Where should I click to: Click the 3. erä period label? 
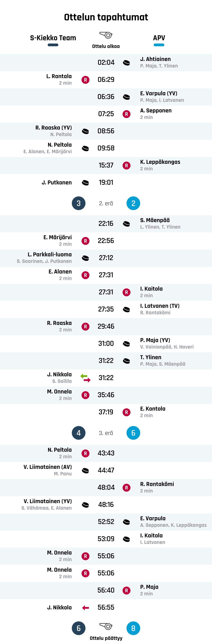pos(106,433)
